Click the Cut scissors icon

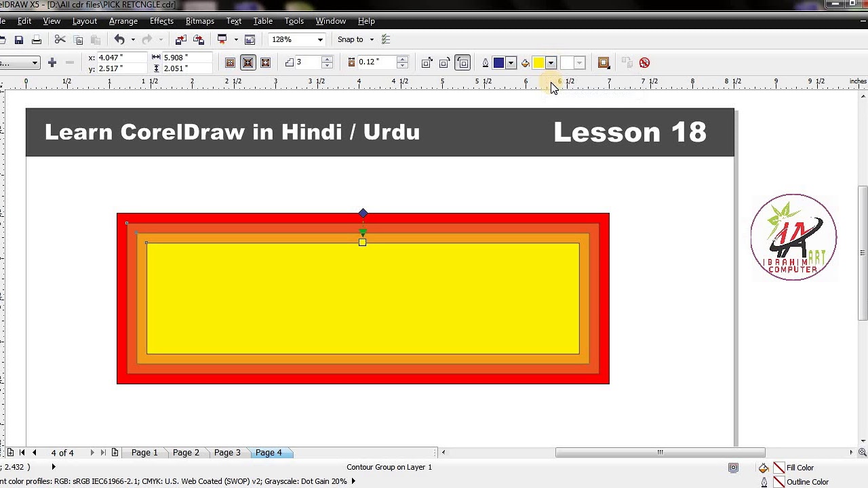pyautogui.click(x=60, y=39)
